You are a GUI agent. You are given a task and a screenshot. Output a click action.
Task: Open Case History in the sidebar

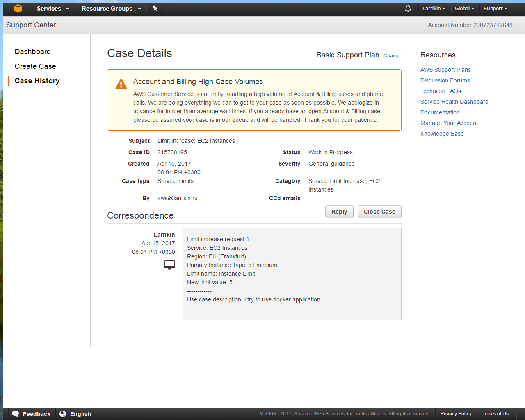tap(37, 81)
